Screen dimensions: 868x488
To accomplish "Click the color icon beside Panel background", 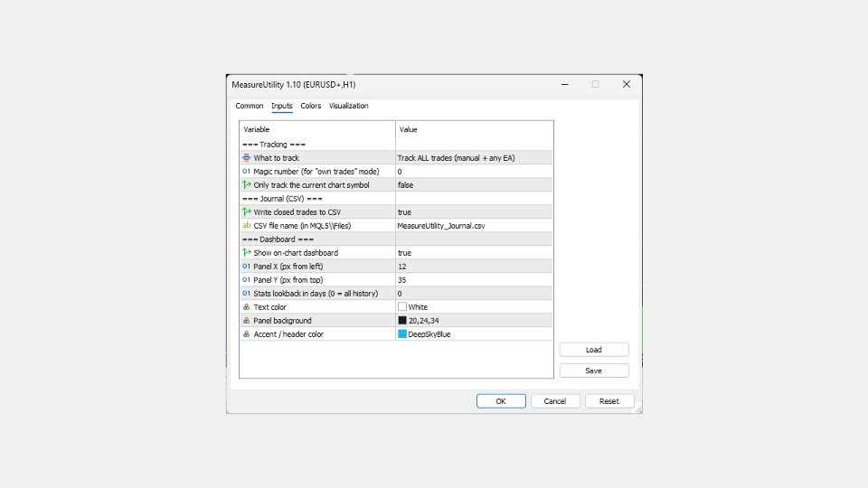I will pos(246,320).
